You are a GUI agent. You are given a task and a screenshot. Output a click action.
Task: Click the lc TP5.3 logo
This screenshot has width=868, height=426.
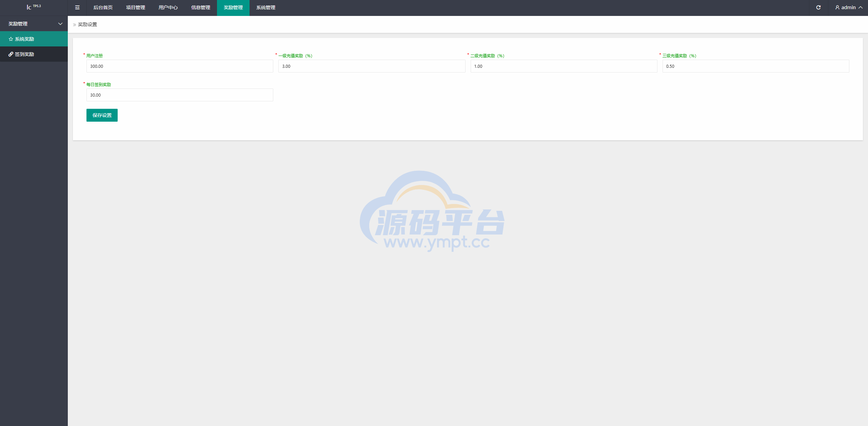pyautogui.click(x=34, y=7)
